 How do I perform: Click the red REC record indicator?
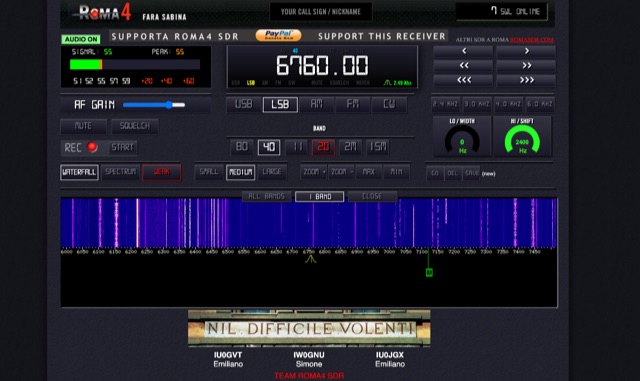(93, 147)
